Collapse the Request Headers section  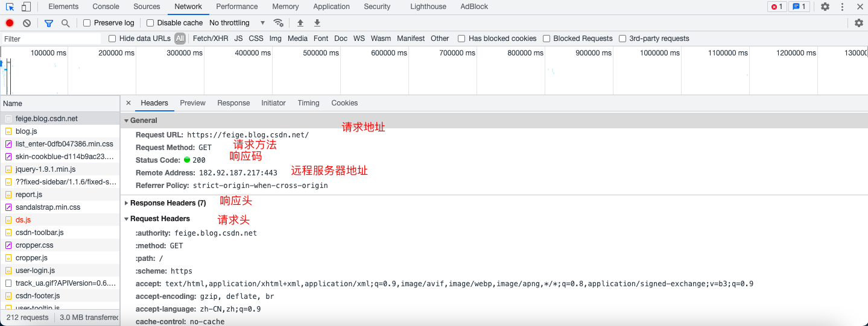point(127,219)
